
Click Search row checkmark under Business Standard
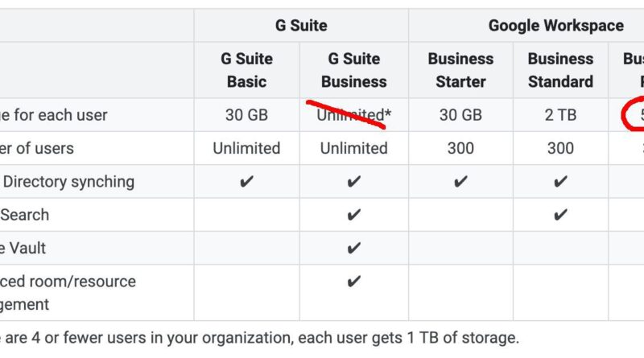point(560,215)
